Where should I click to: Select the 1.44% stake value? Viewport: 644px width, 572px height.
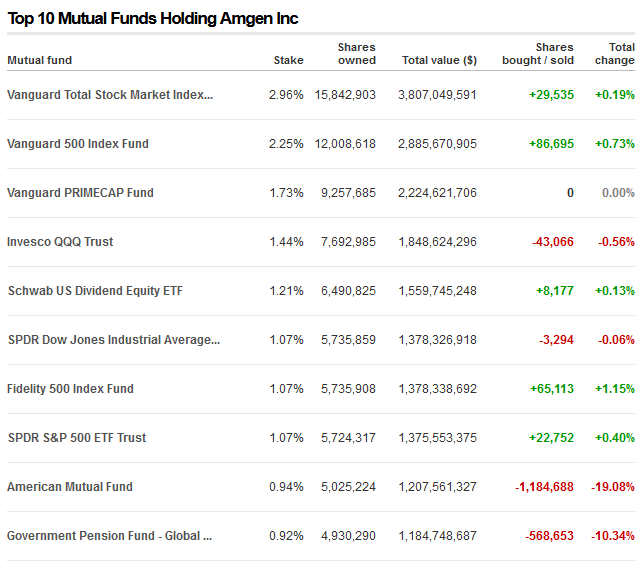pos(286,242)
